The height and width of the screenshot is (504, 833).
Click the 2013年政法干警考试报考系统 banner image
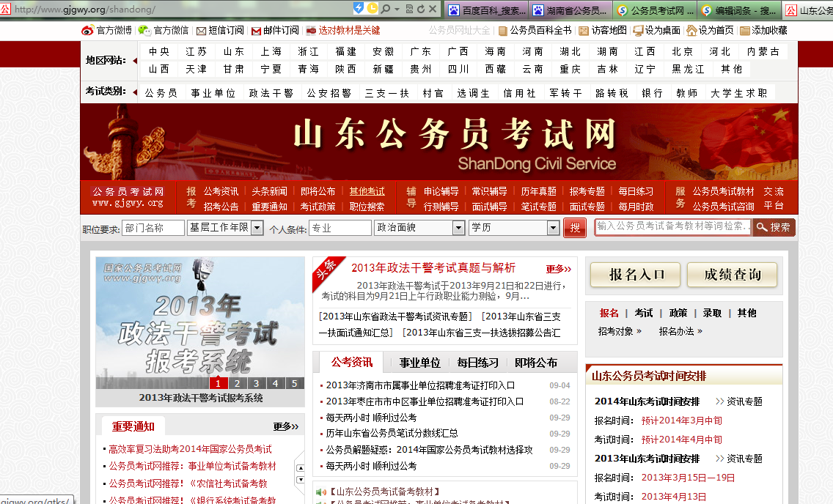pyautogui.click(x=200, y=323)
